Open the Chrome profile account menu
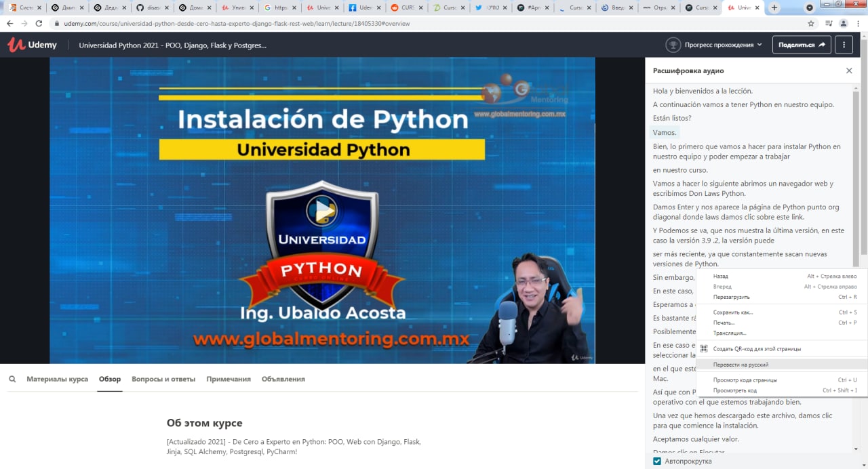The image size is (868, 469). click(844, 23)
